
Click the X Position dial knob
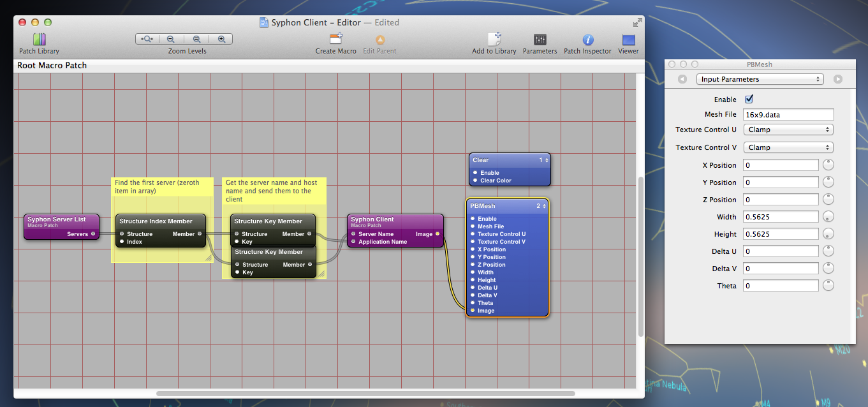pos(828,165)
